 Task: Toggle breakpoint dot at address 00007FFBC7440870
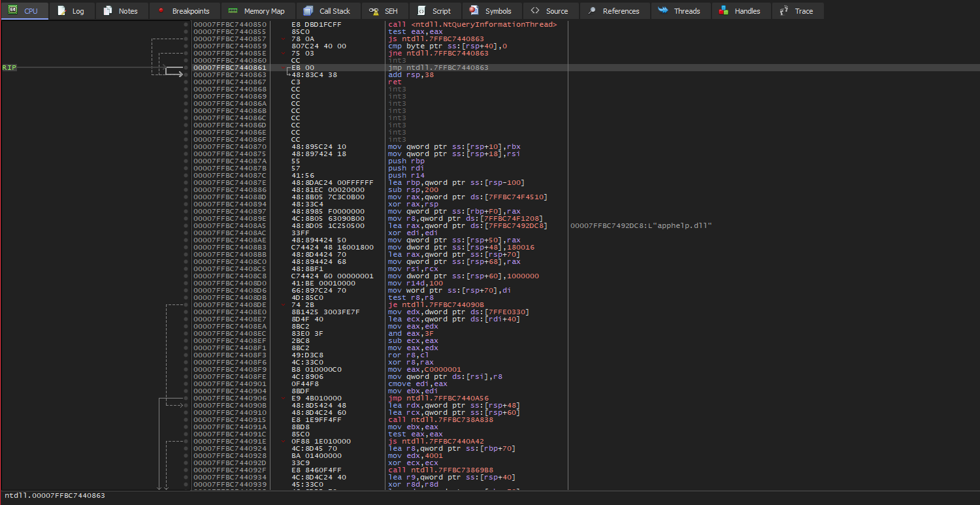186,147
